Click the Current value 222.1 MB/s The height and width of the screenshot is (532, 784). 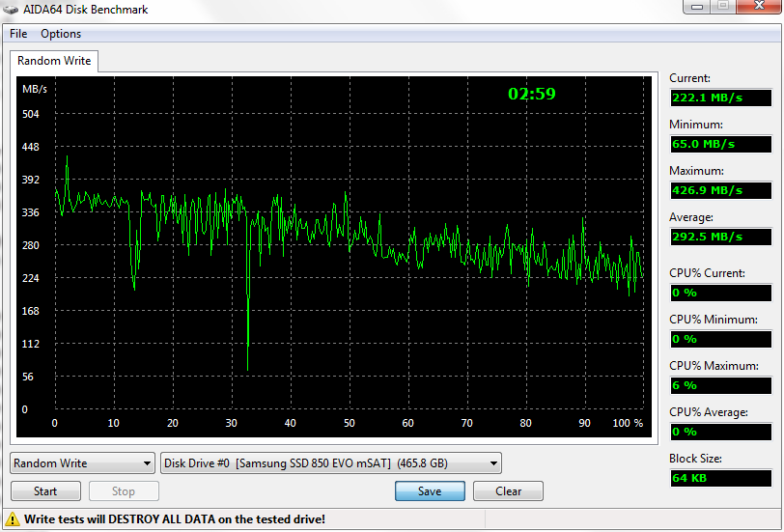click(x=721, y=98)
